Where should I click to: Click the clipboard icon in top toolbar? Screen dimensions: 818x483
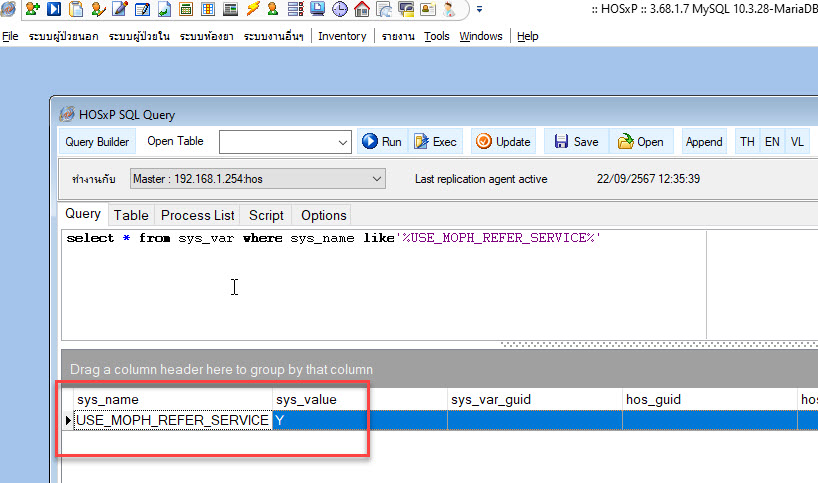tap(76, 10)
